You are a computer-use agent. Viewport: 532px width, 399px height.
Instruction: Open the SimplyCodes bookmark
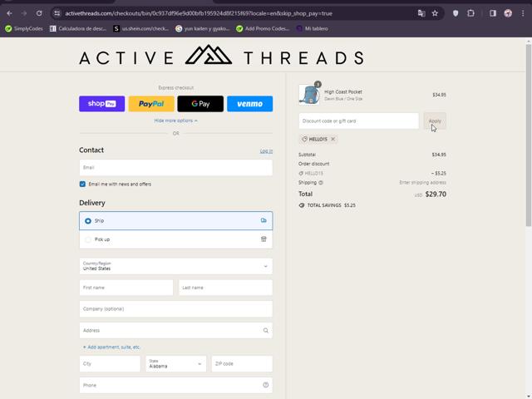tap(24, 29)
